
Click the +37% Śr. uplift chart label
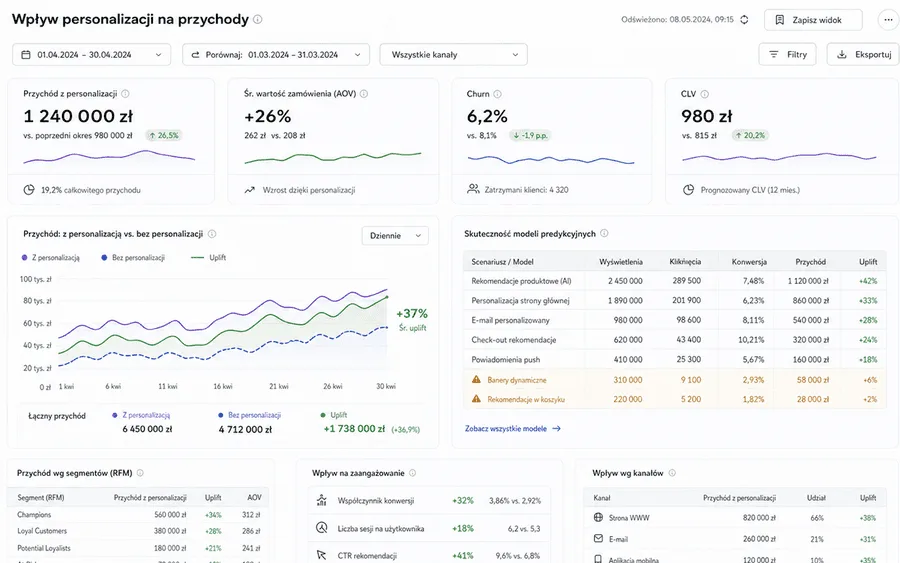point(412,320)
